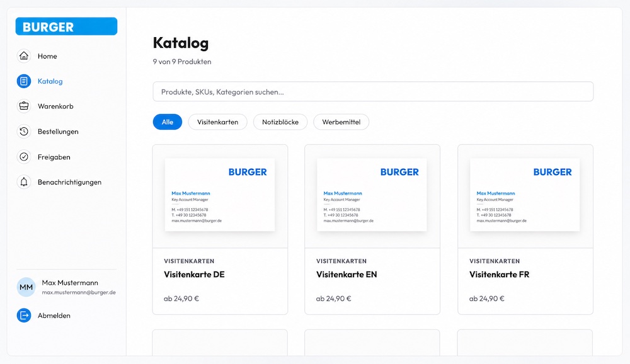Open Bestellungen menu label
Image resolution: width=630 pixels, height=364 pixels.
(58, 132)
